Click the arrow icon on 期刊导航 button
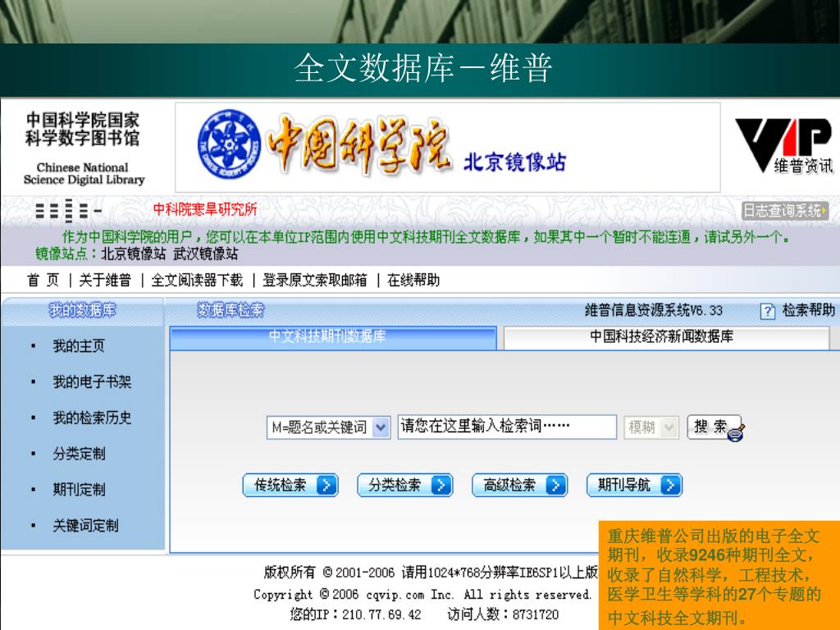840x630 pixels. point(670,486)
